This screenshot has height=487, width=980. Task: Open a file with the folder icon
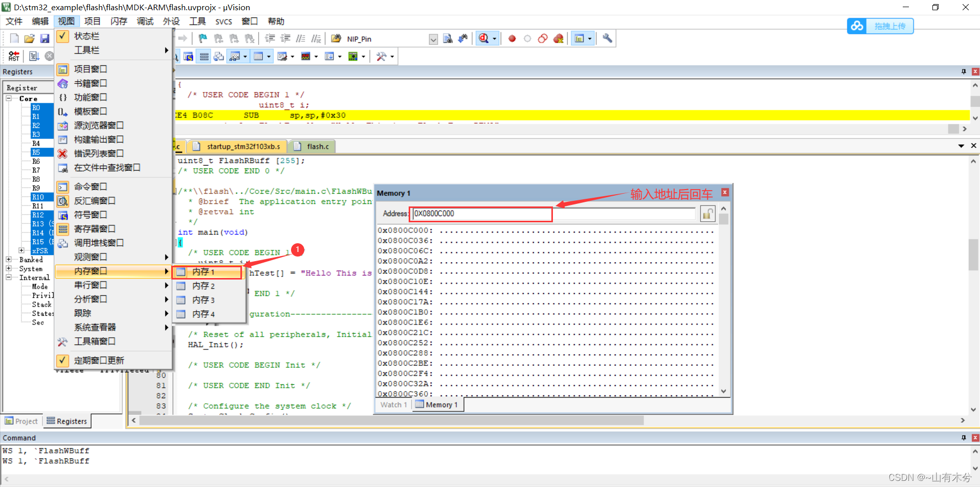(30, 38)
